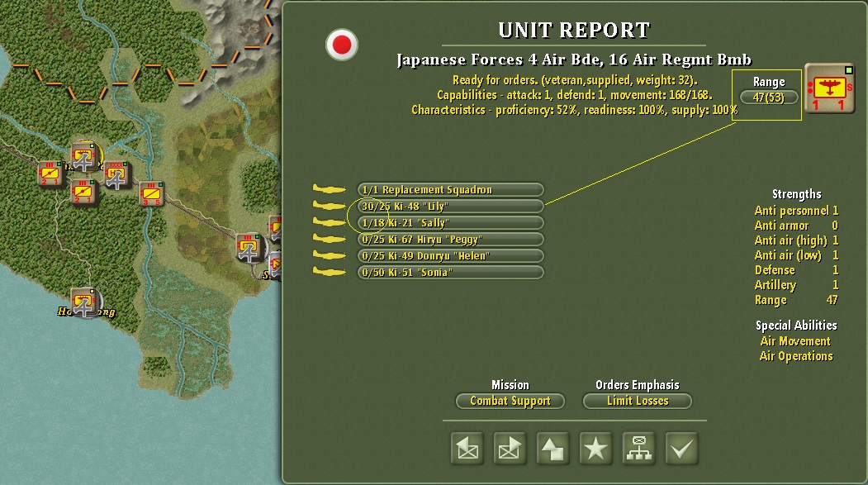Screen dimensions: 868x485
Task: Click the previous unit envelope icon
Action: [x=467, y=448]
